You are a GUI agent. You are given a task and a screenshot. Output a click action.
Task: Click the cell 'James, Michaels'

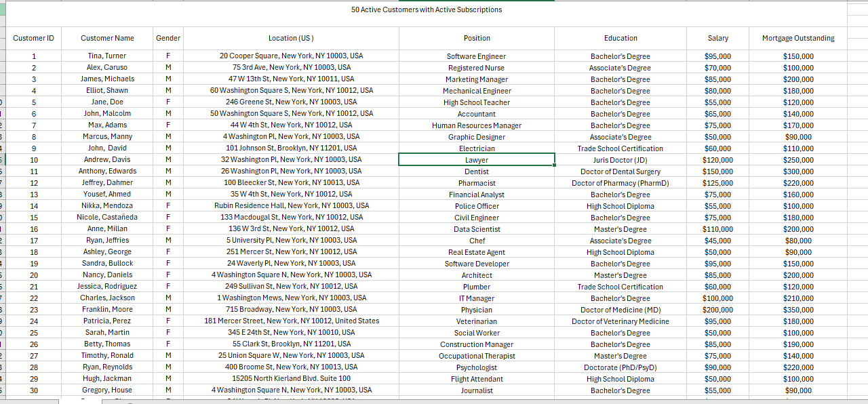107,79
